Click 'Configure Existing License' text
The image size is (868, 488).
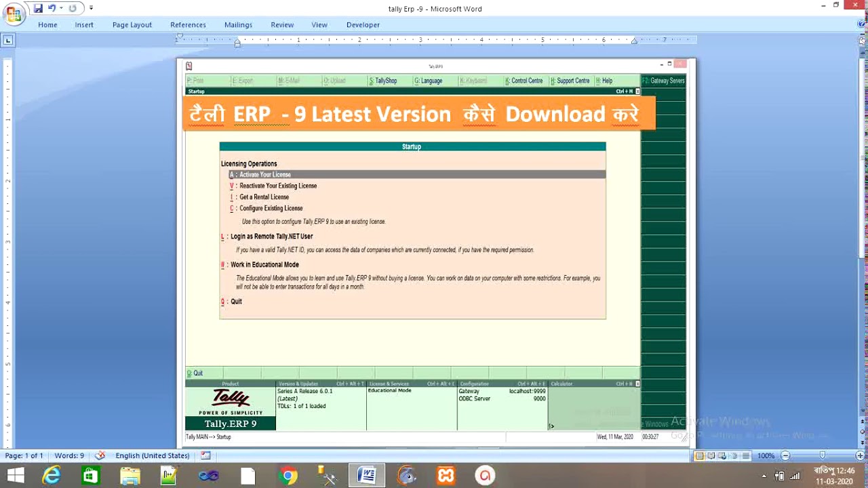pyautogui.click(x=271, y=208)
